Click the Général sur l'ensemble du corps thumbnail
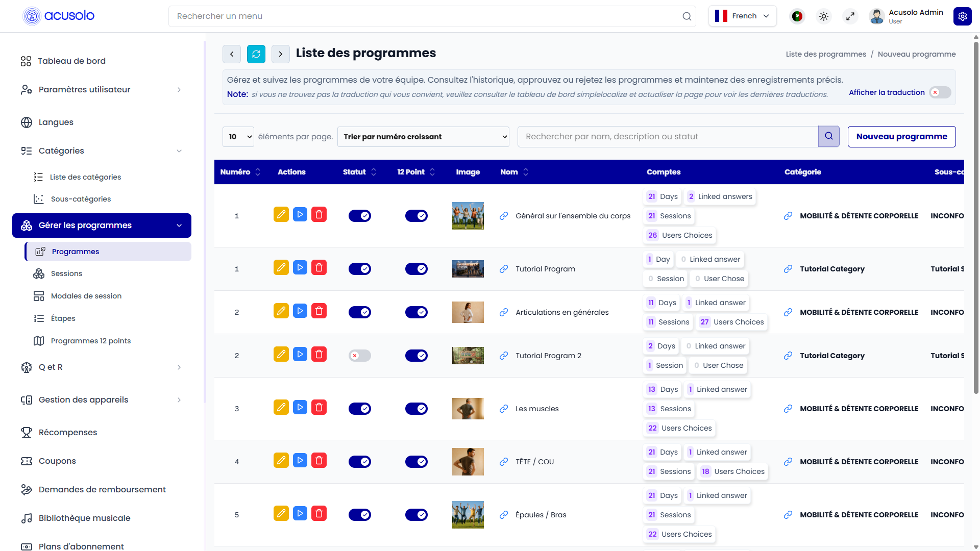 468,216
